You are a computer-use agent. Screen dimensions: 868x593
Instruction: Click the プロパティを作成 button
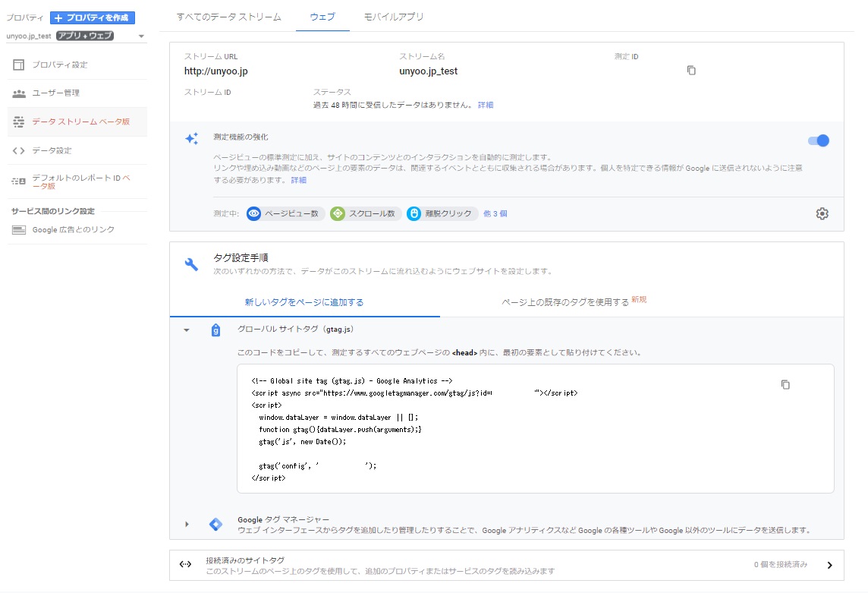93,17
